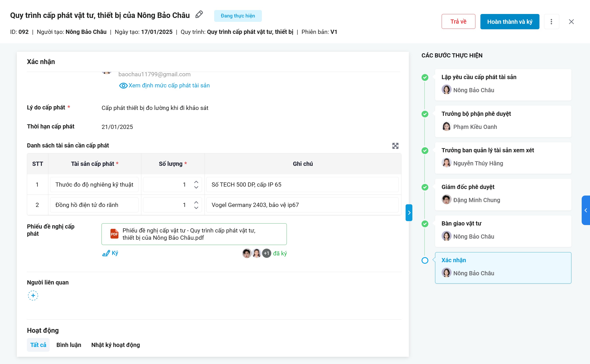
Task: Click the Ký signature pen icon
Action: pos(106,253)
